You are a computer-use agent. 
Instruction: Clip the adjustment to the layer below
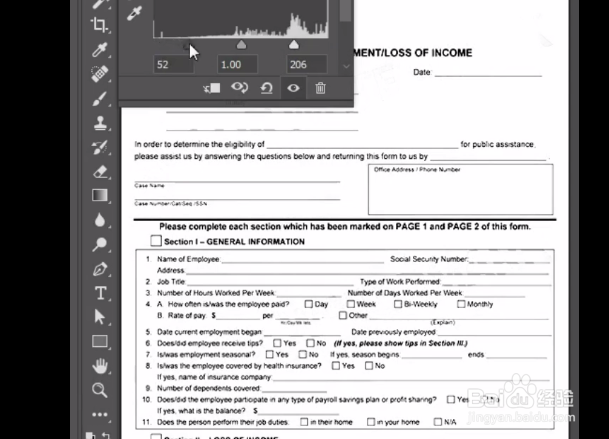pyautogui.click(x=212, y=88)
